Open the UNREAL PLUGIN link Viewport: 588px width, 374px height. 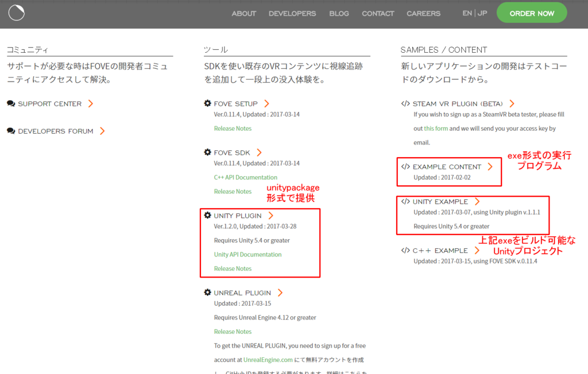[x=242, y=293]
